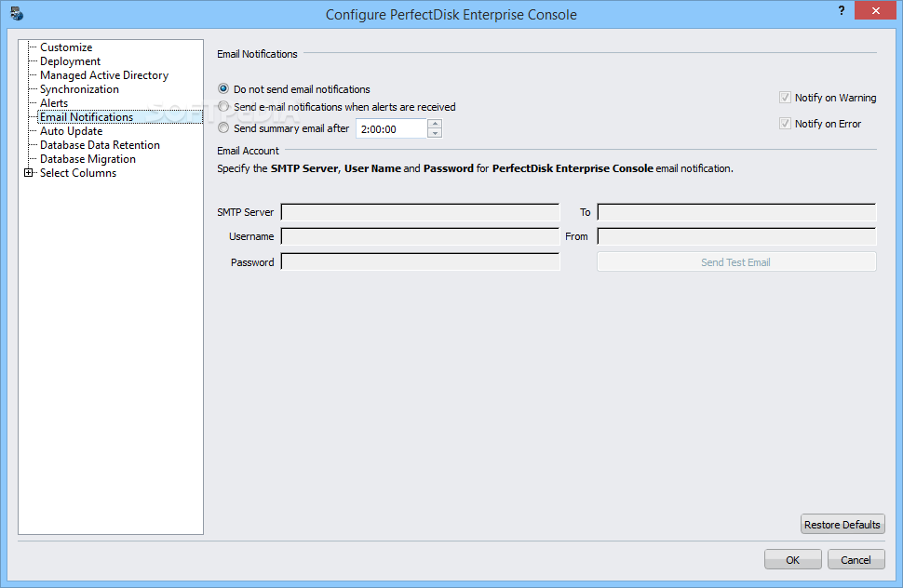The height and width of the screenshot is (588, 903).
Task: Click the Username input field
Action: 421,236
